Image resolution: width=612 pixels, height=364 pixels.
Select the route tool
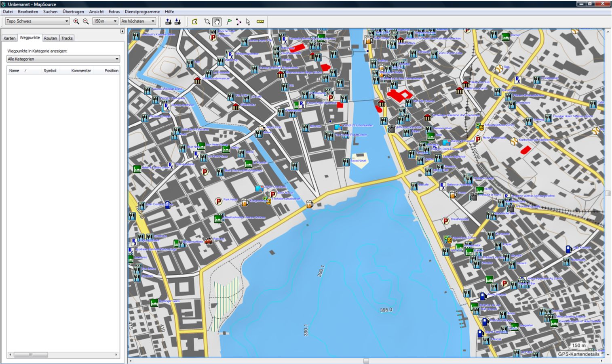point(238,21)
